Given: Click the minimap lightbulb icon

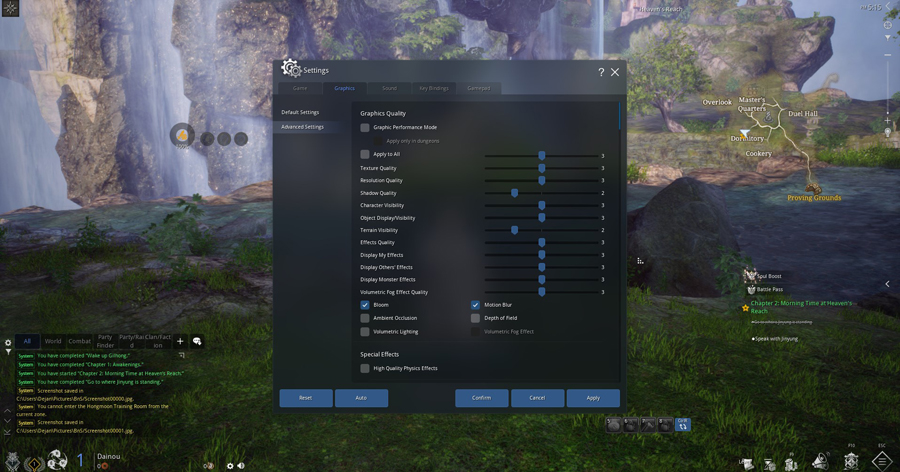Looking at the screenshot, I should click(x=887, y=133).
